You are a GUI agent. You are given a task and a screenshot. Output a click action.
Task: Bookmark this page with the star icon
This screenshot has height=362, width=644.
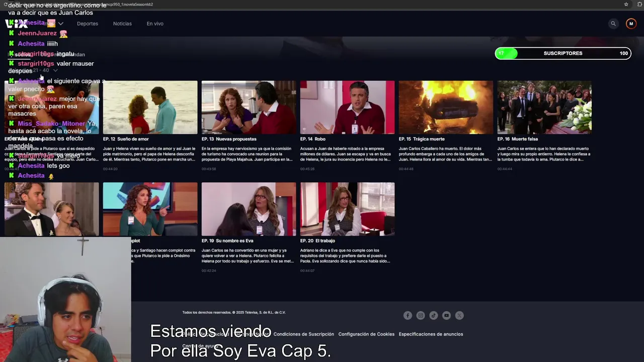coord(626,4)
